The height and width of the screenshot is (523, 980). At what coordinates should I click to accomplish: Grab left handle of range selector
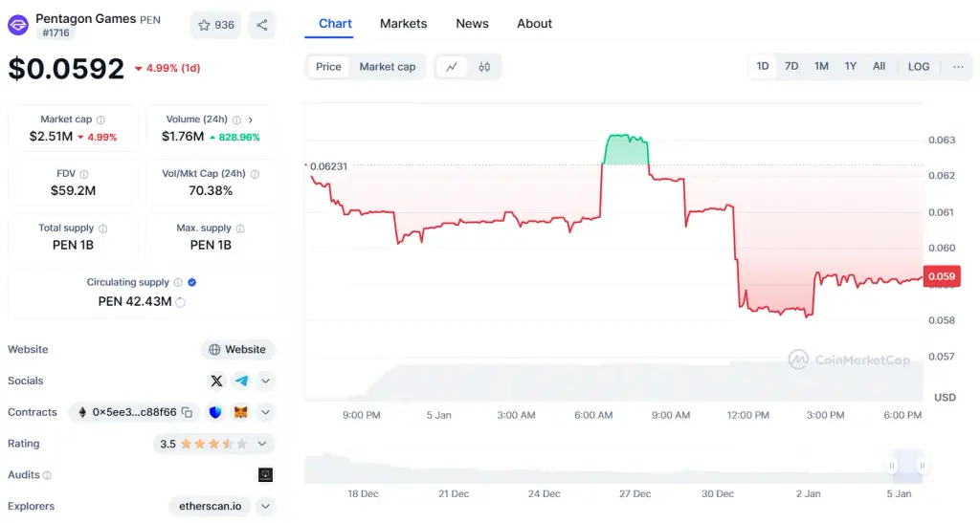click(x=892, y=466)
